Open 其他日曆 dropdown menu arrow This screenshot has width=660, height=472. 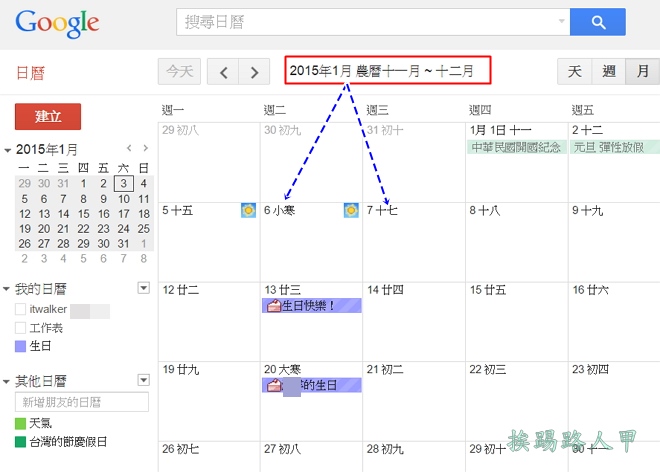pyautogui.click(x=143, y=380)
